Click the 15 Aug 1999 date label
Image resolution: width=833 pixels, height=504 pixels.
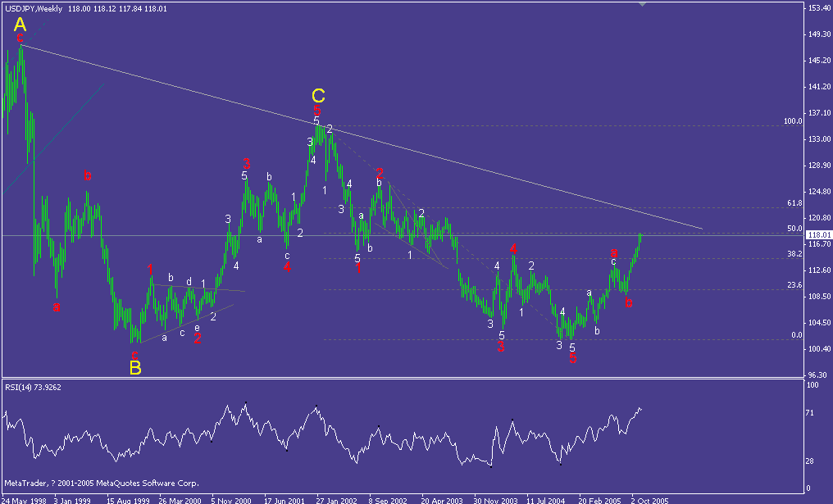(128, 500)
